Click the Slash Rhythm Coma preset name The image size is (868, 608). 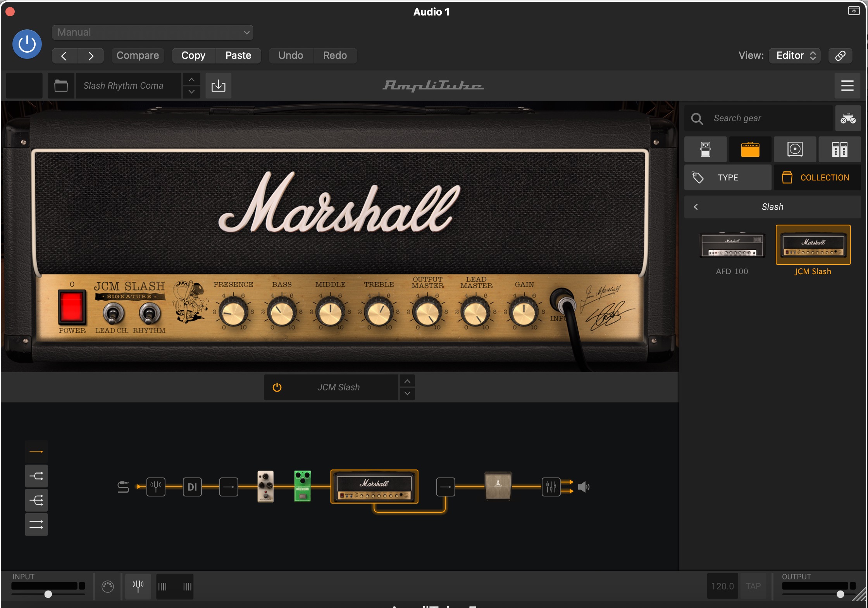[x=128, y=86]
